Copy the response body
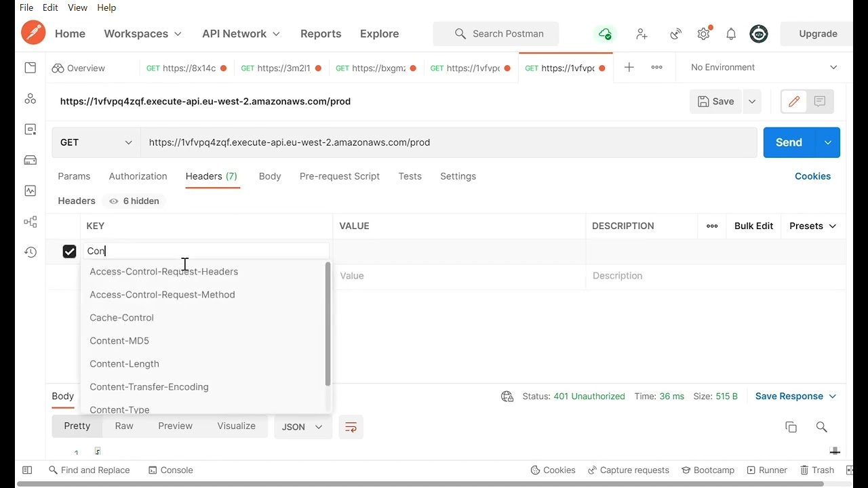Screen dimensions: 868x488 point(791,427)
